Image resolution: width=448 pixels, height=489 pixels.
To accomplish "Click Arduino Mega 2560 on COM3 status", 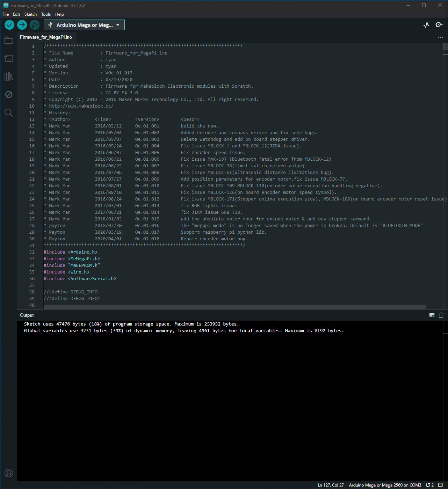I will pyautogui.click(x=385, y=485).
